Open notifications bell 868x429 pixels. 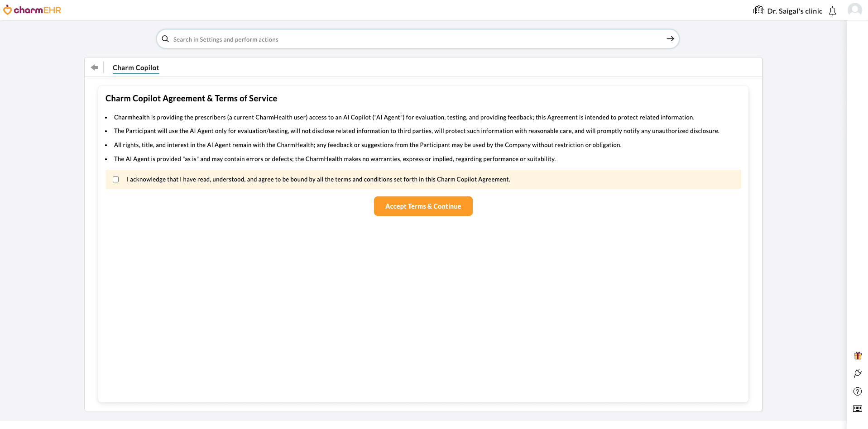click(832, 11)
